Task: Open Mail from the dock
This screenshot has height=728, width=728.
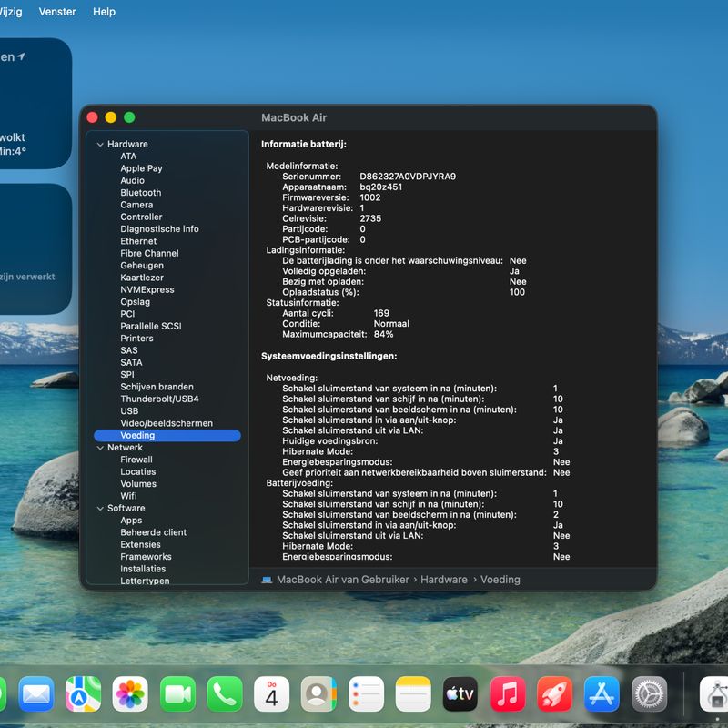Action: point(36,694)
